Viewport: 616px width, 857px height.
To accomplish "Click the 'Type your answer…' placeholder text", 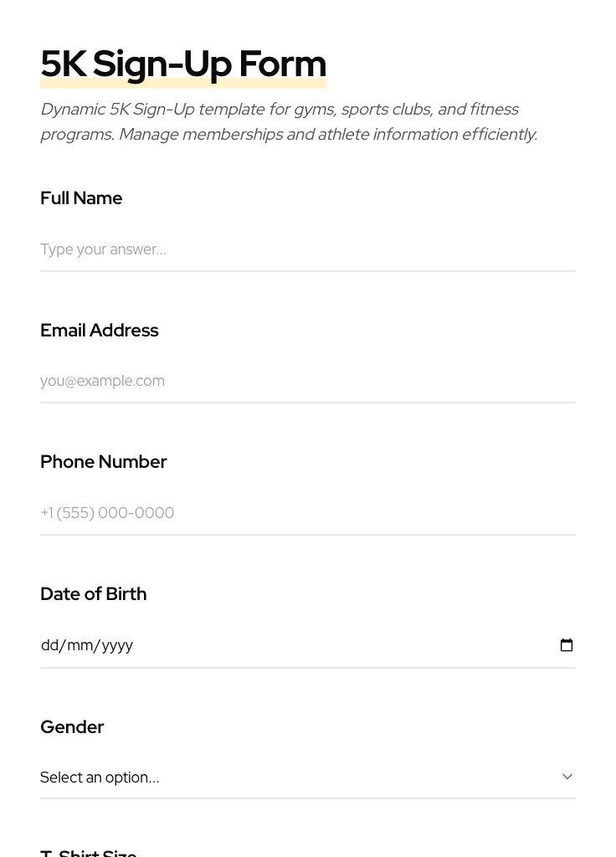I will [x=103, y=249].
